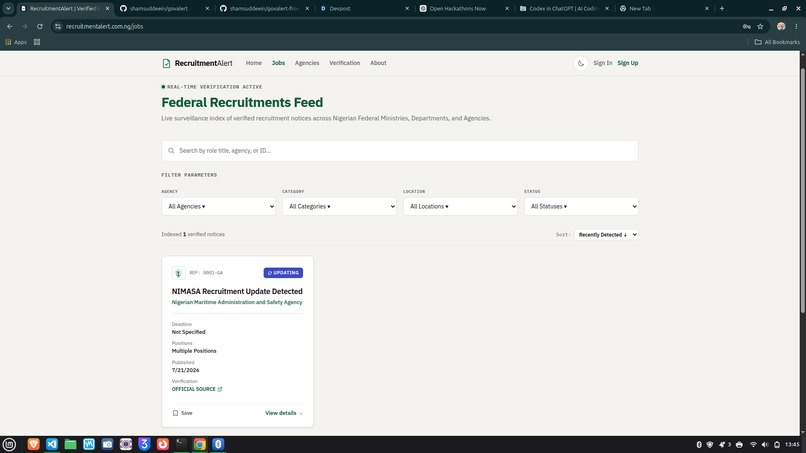Click the external link icon beside OFFICIAL SOURCE
This screenshot has width=806, height=453.
[220, 389]
